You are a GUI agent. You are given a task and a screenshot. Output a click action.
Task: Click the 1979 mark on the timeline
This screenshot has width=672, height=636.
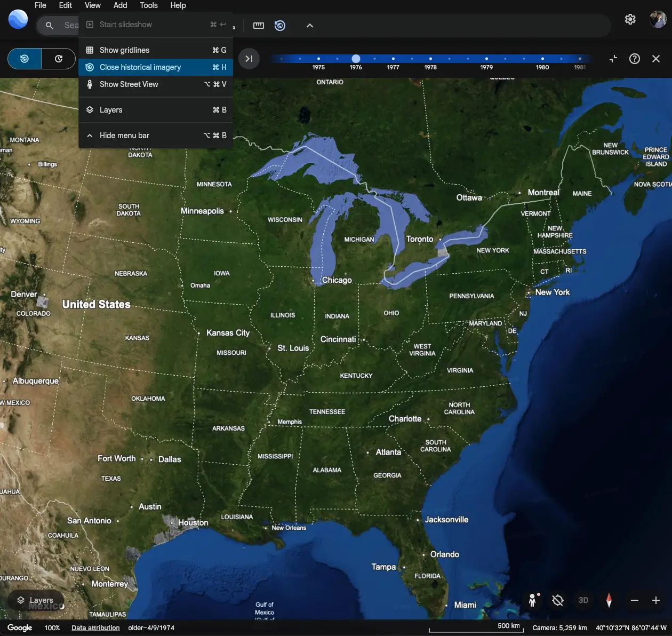(x=486, y=59)
